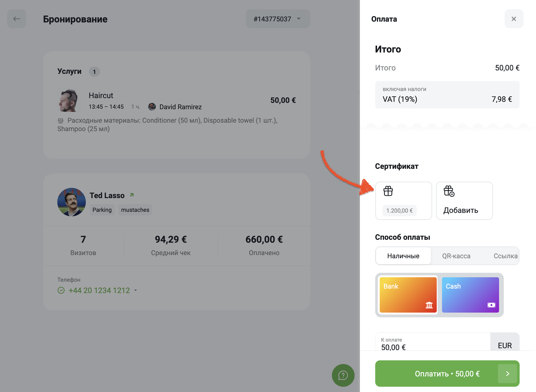Click the arrow on Оплатить button
The width and height of the screenshot is (536, 392).
coord(507,374)
